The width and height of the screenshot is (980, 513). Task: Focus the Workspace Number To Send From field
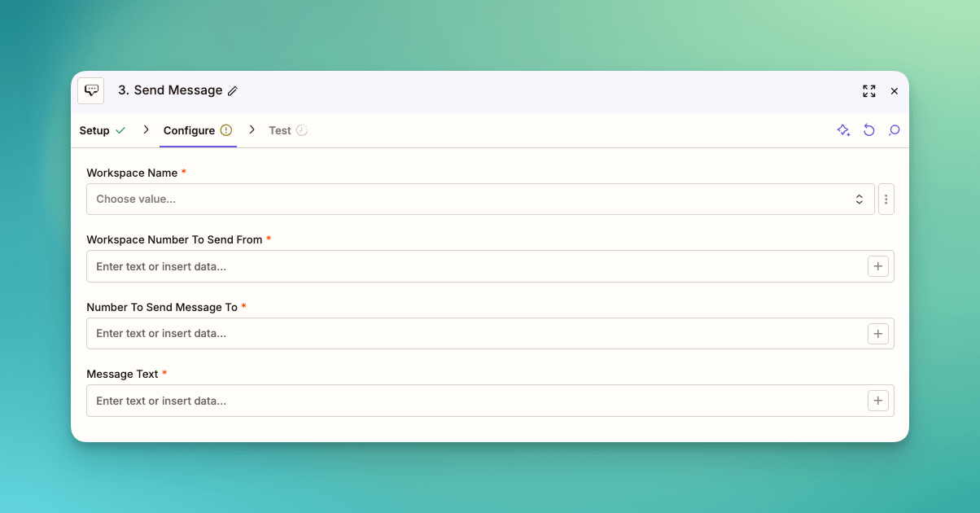pos(490,266)
